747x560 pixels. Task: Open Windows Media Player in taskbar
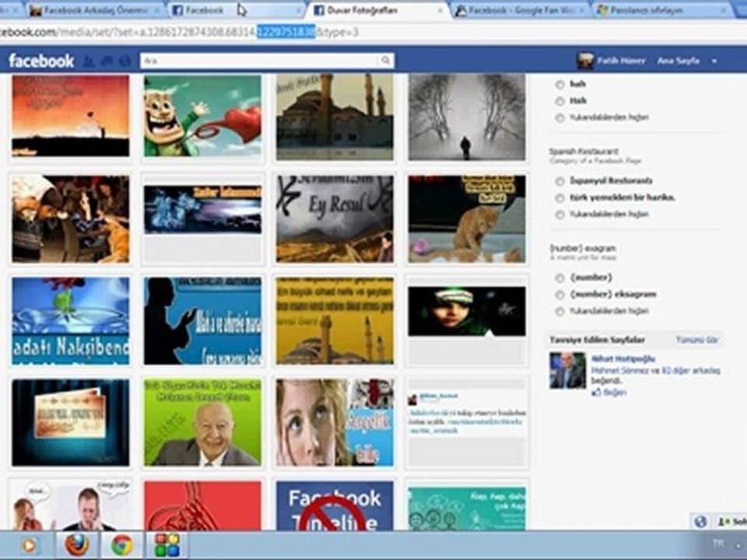pos(28,545)
